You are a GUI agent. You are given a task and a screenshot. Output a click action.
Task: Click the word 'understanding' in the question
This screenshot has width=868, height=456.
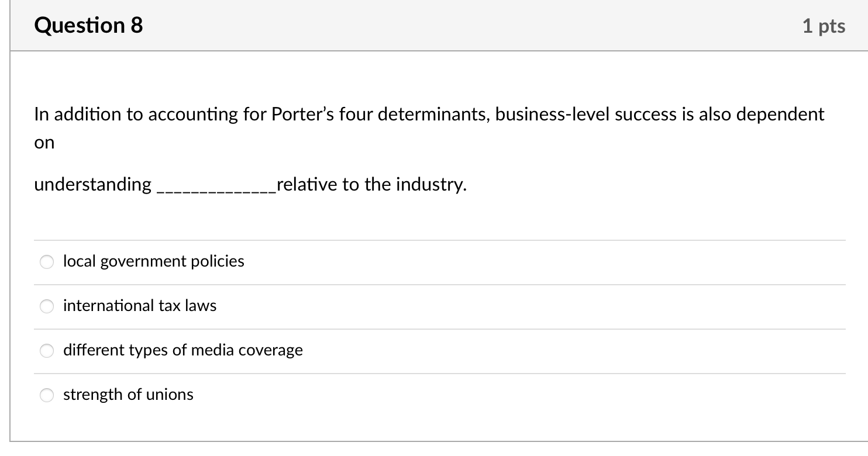[91, 184]
